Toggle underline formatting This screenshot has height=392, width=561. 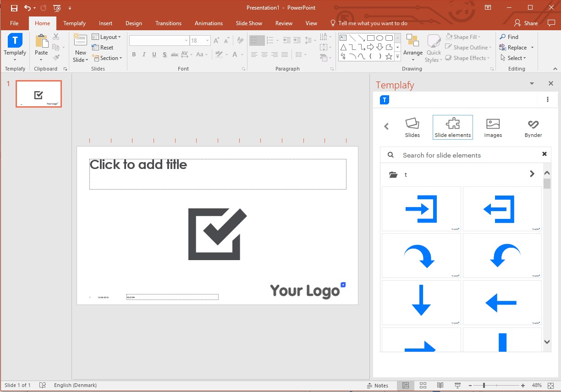154,54
